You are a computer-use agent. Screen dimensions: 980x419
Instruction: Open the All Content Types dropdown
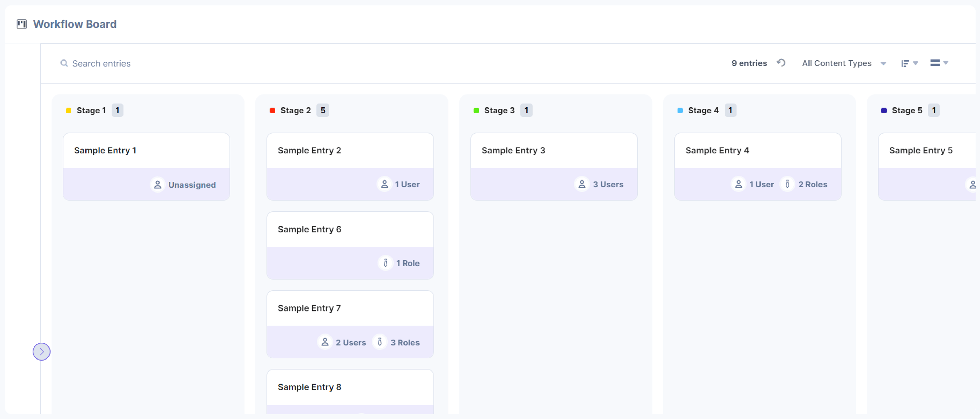click(x=844, y=63)
